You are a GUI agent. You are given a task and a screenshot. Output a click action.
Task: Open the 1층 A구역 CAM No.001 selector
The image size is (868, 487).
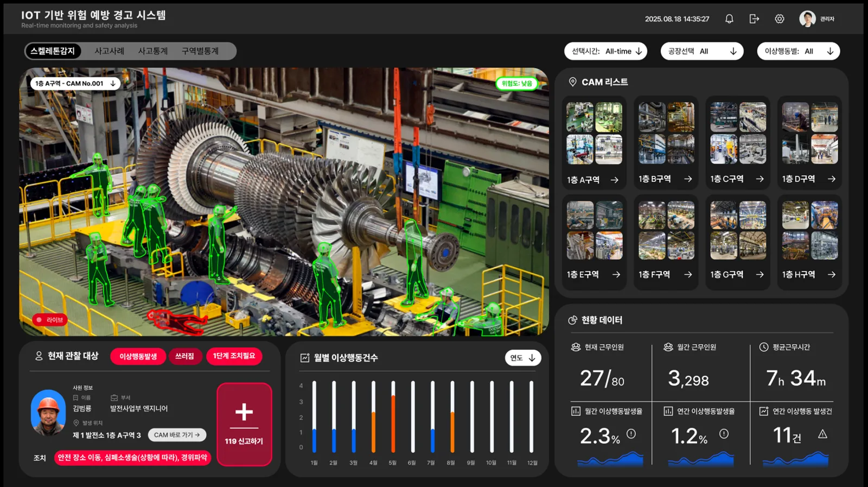(x=75, y=84)
